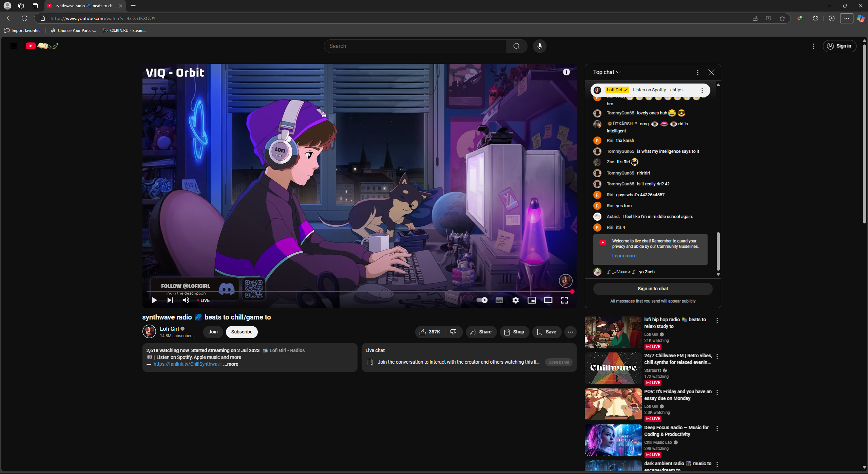Click Learn more in chat welcome notice
This screenshot has height=474, width=868.
coord(624,256)
